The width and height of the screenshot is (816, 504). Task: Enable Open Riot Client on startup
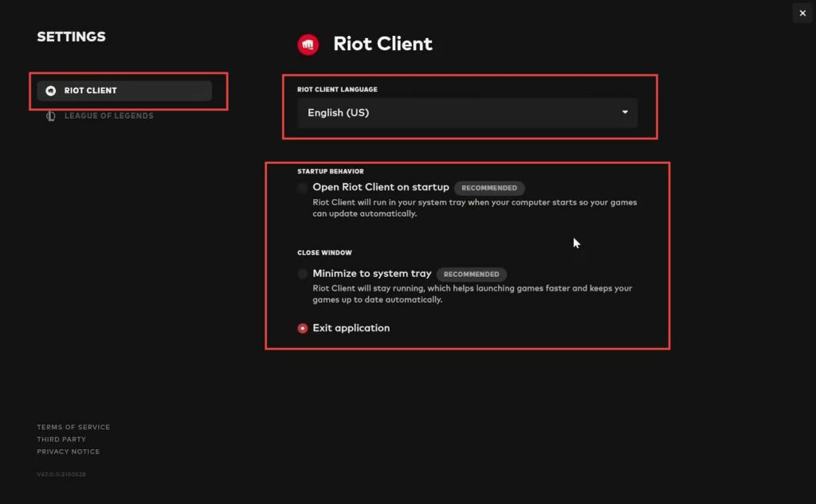point(302,188)
